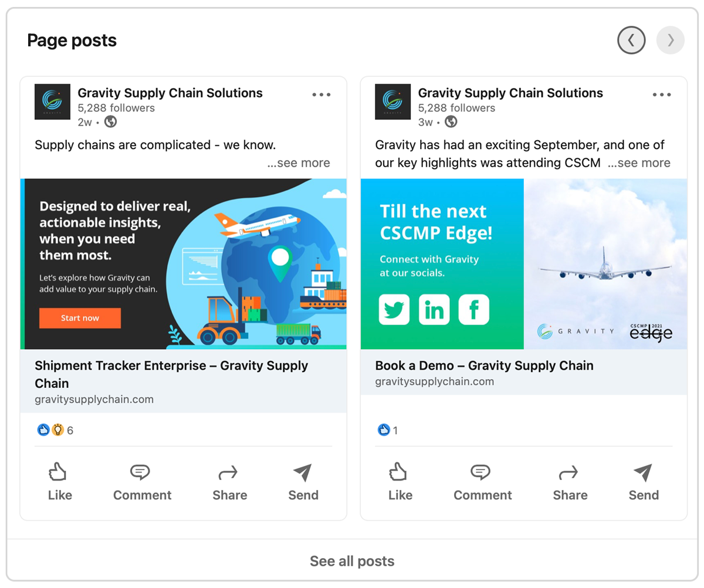Open the airplane photo in CSCMP post
The image size is (704, 588).
(605, 264)
